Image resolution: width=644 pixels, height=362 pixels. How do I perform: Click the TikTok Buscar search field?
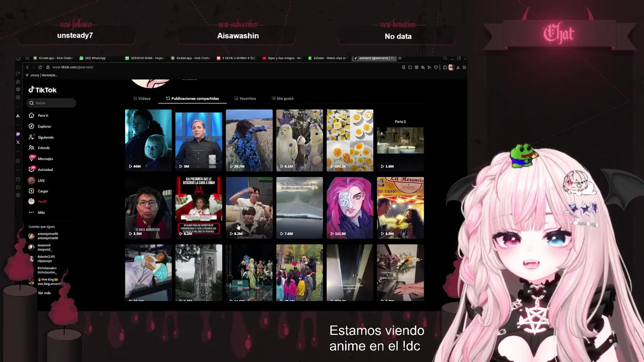pos(51,103)
